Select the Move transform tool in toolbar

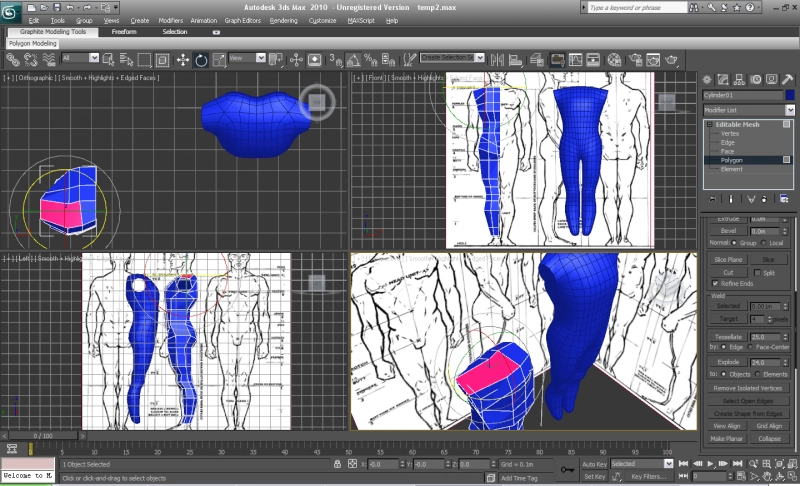(183, 59)
